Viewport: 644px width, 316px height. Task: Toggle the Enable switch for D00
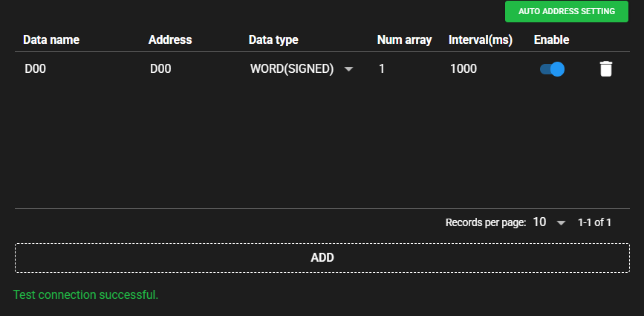[x=552, y=69]
